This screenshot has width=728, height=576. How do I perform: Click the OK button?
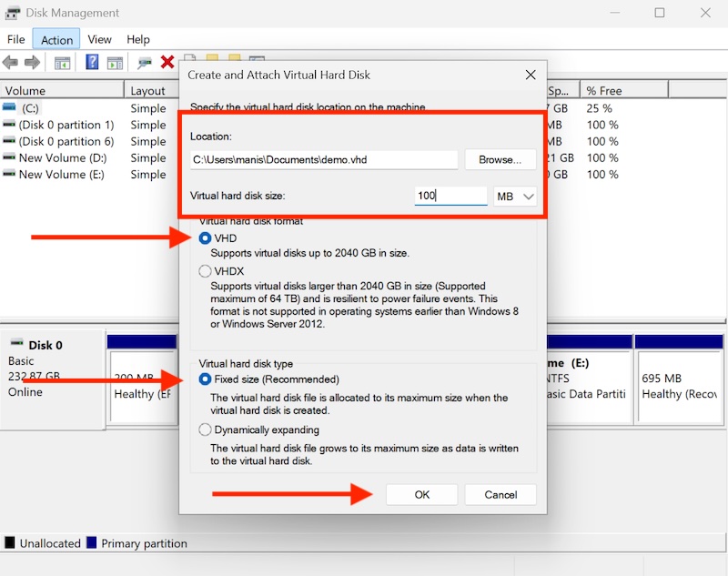[x=421, y=494]
